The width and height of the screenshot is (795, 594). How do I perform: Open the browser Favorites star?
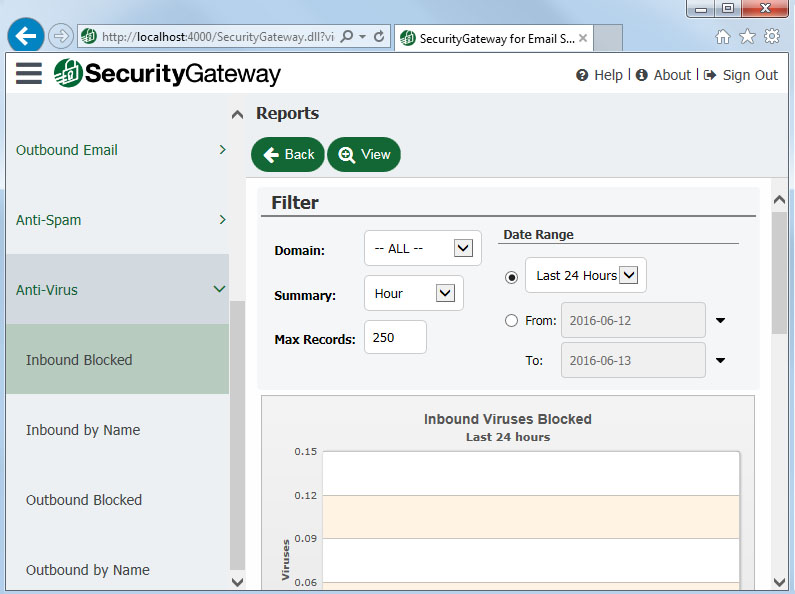pos(747,36)
